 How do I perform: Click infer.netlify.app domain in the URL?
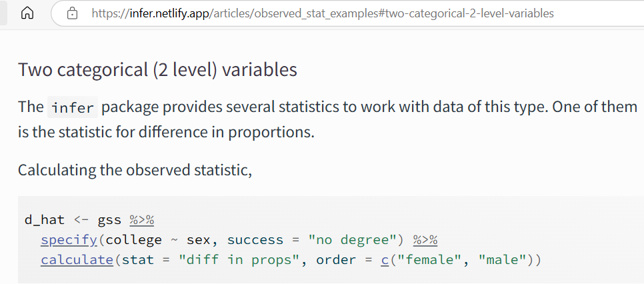[x=169, y=13]
